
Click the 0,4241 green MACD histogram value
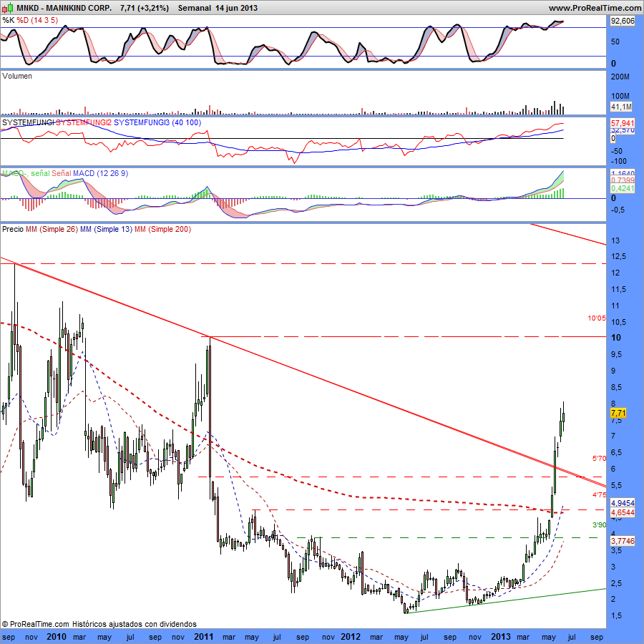[x=623, y=188]
